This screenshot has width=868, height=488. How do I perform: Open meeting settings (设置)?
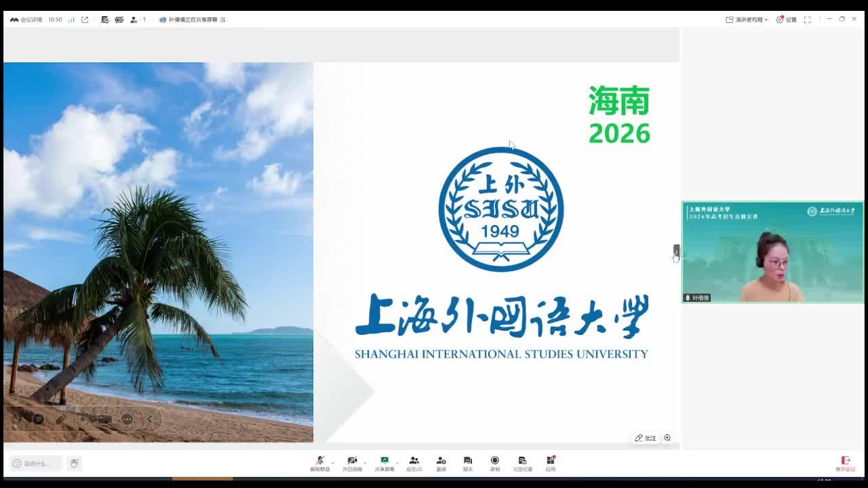787,20
